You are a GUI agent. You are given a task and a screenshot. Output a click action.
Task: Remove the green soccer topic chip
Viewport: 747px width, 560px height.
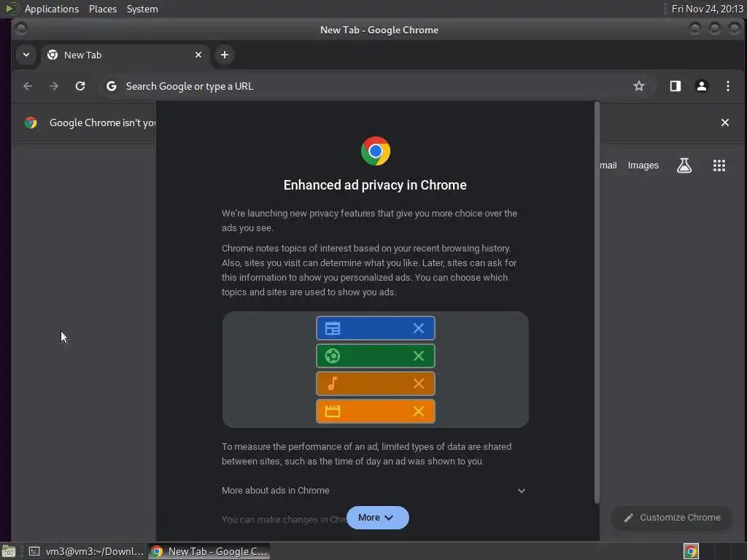[418, 356]
